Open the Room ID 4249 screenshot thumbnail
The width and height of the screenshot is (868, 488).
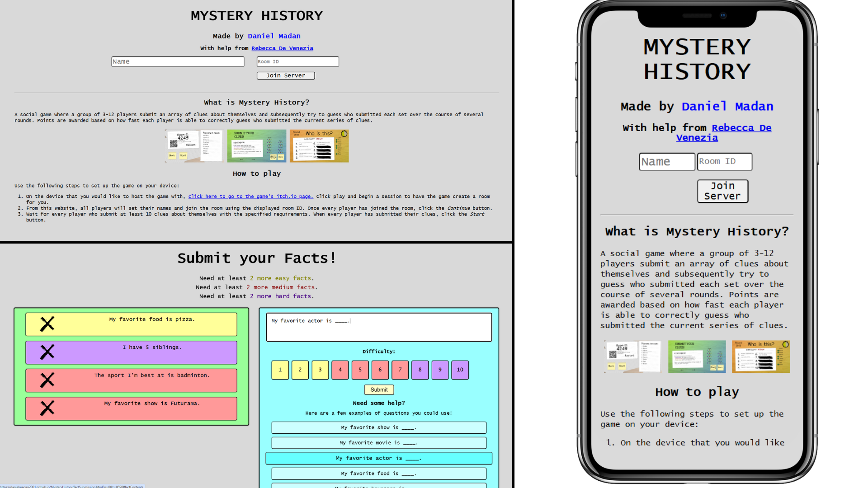pos(193,146)
